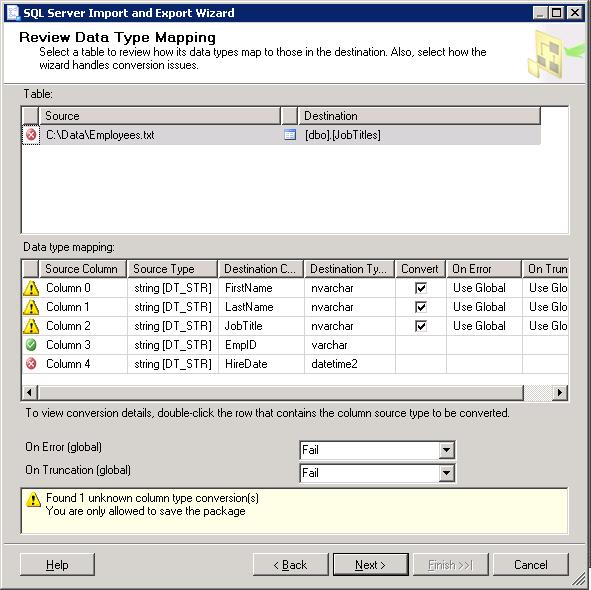
Task: Click the HireDate destination column cell
Action: pyautogui.click(x=261, y=364)
